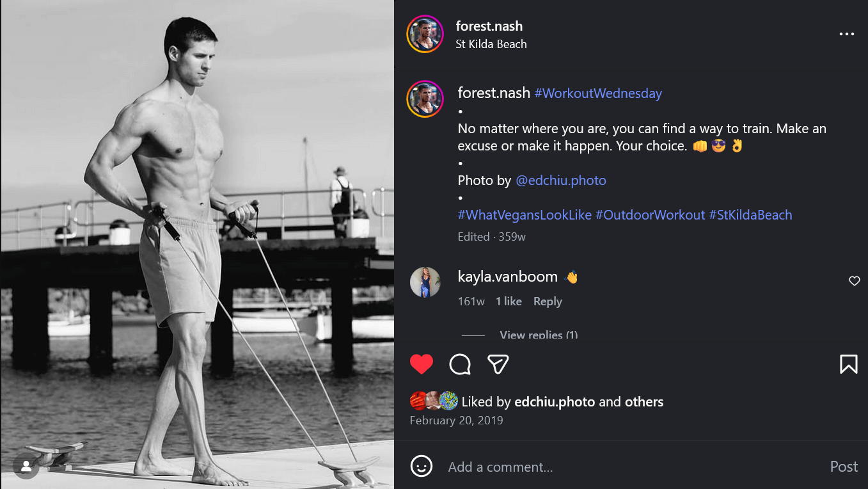Open forest.nash avatar beside caption
This screenshot has width=868, height=489.
pyautogui.click(x=425, y=99)
